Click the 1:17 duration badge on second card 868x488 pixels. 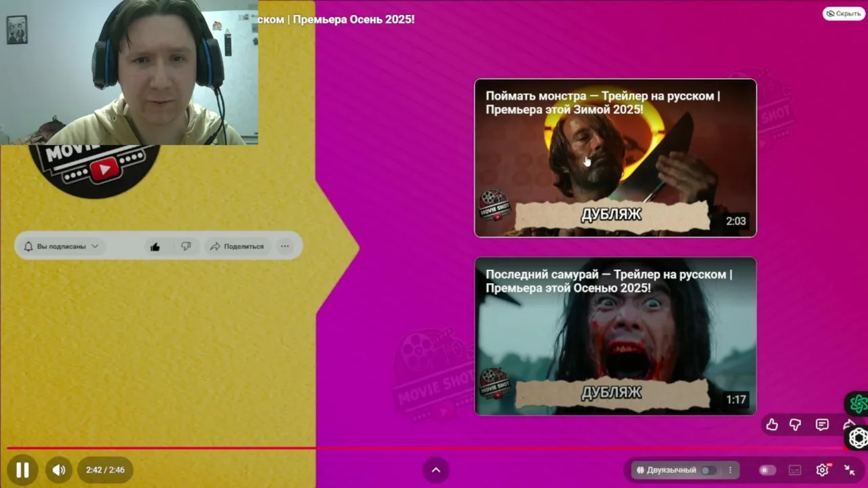point(736,399)
